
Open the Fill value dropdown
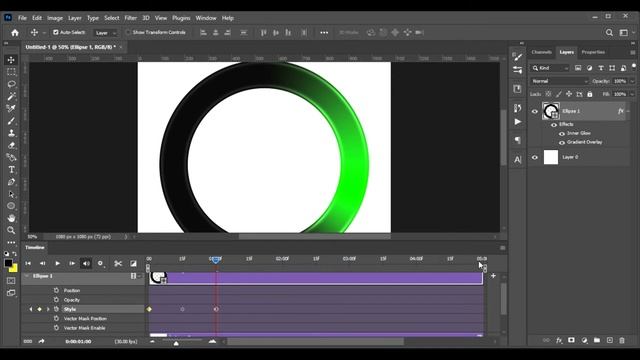coord(632,94)
